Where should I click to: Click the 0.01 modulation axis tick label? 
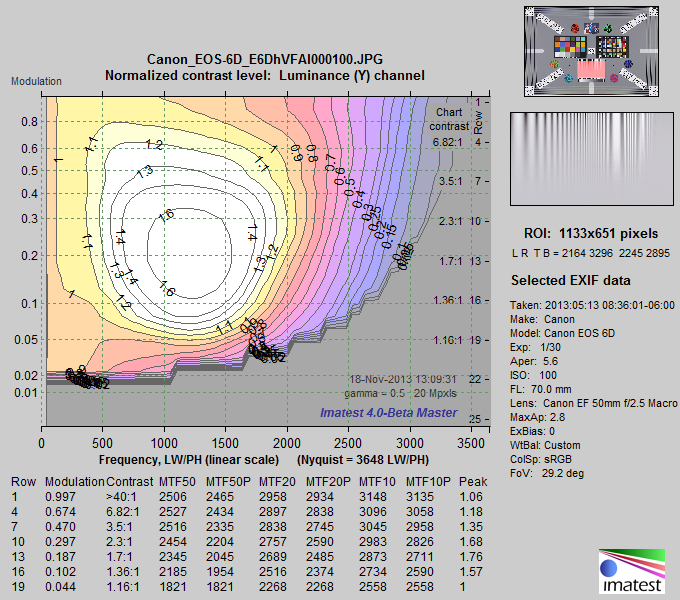click(x=26, y=393)
